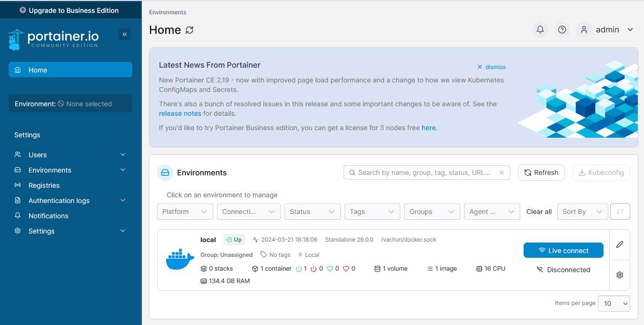Expand the Users sidebar submenu chevron

click(x=123, y=155)
